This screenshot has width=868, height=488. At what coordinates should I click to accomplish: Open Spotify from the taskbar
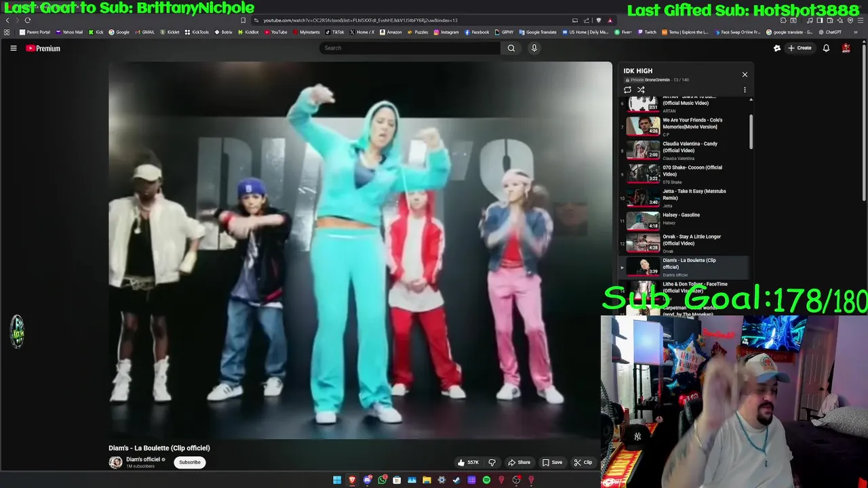pos(486,480)
